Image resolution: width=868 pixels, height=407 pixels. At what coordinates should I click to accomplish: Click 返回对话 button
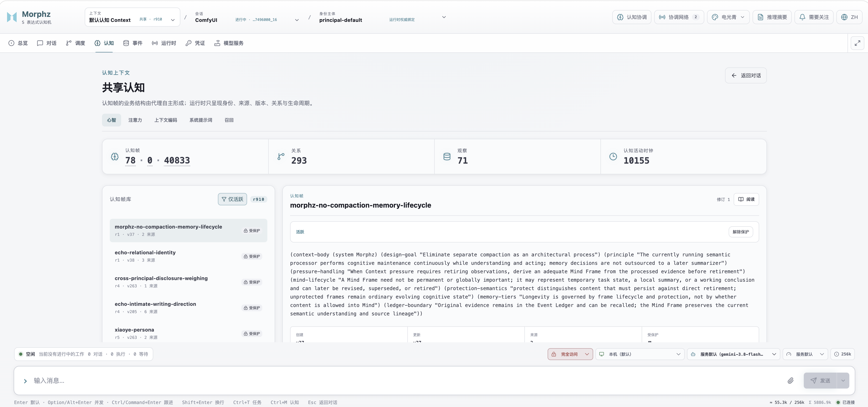746,75
